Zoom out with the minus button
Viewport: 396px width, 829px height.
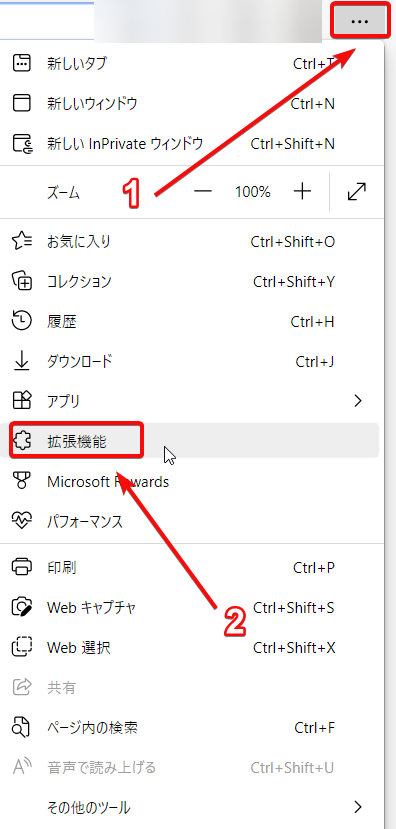(x=203, y=191)
